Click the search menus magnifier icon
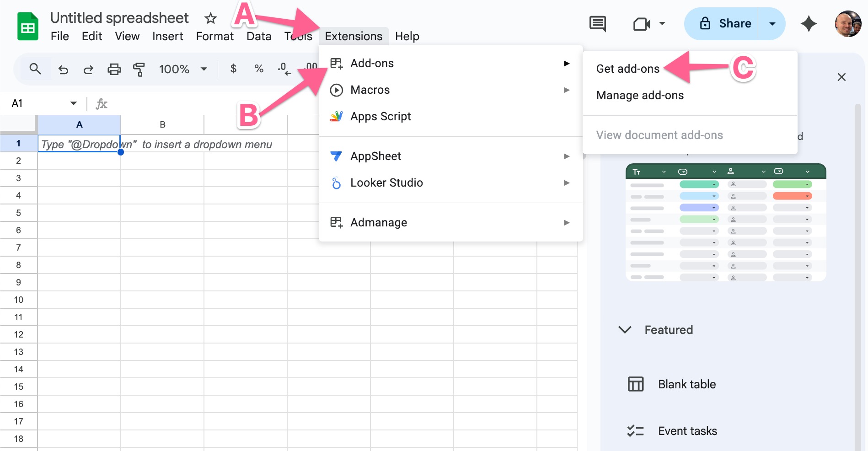This screenshot has width=868, height=451. 35,69
